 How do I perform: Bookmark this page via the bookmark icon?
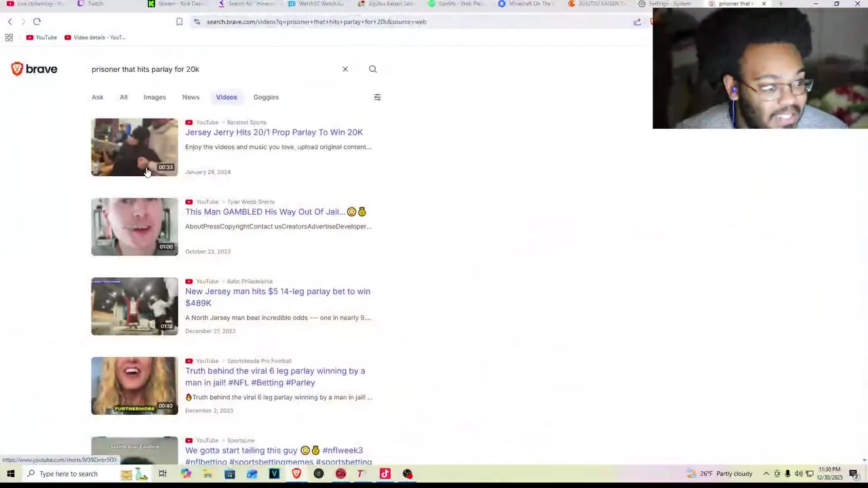tap(179, 22)
